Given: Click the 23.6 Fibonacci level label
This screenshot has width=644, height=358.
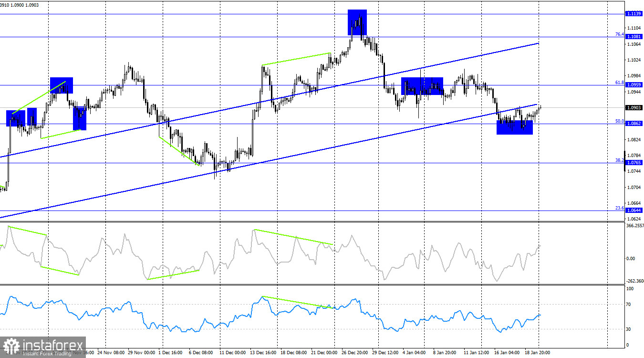Looking at the screenshot, I should pyautogui.click(x=620, y=208).
